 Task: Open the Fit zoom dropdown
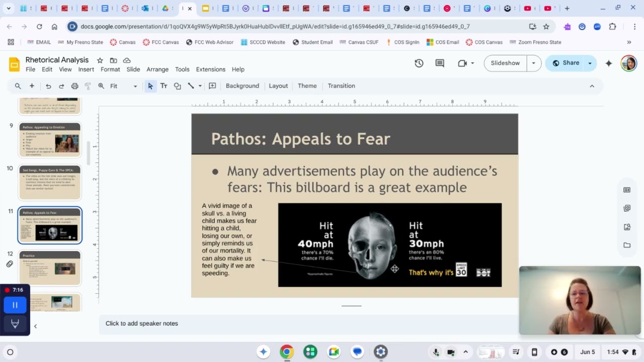pos(123,86)
